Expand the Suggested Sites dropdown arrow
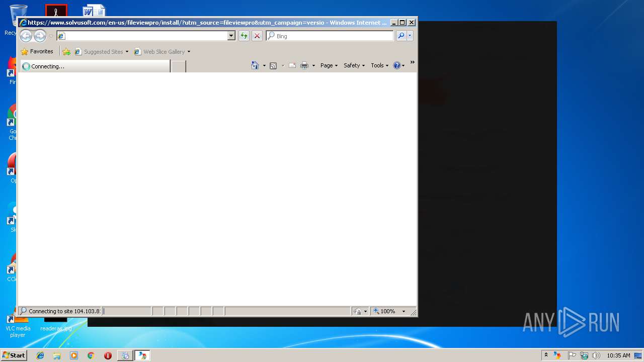644x362 pixels. 127,52
